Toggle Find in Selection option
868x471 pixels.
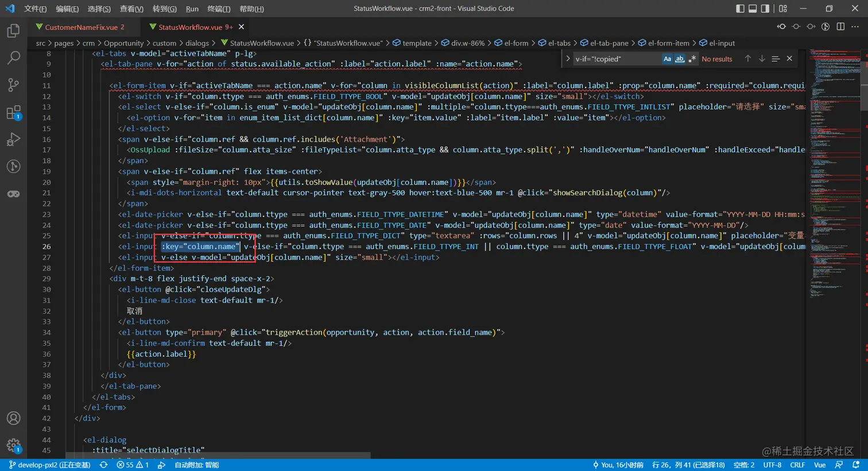(776, 59)
